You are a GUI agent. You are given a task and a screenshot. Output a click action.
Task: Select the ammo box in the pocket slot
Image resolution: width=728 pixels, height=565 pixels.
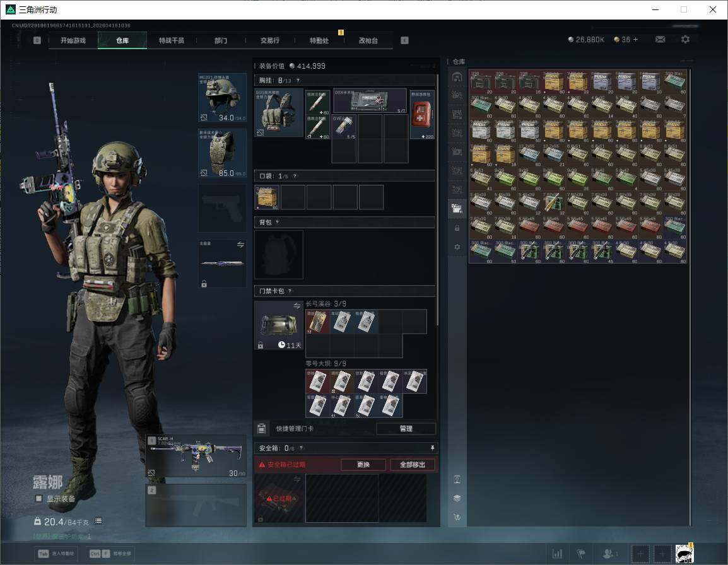tap(267, 197)
